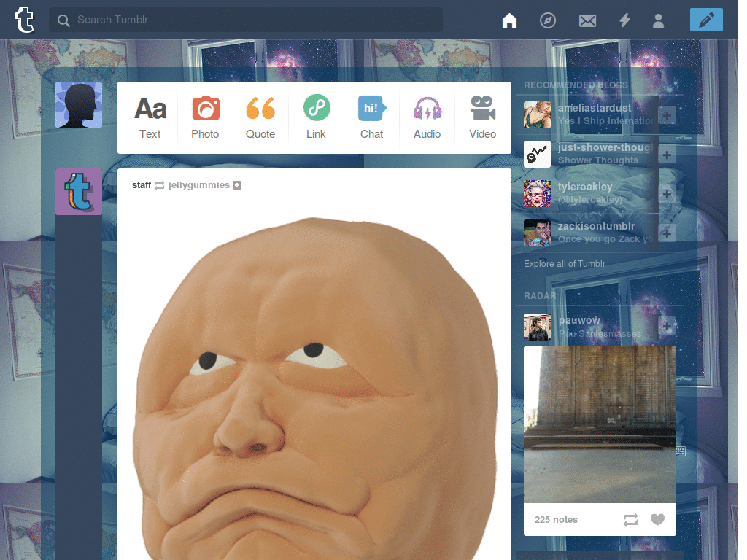
Task: Reblog the radar post
Action: click(630, 519)
